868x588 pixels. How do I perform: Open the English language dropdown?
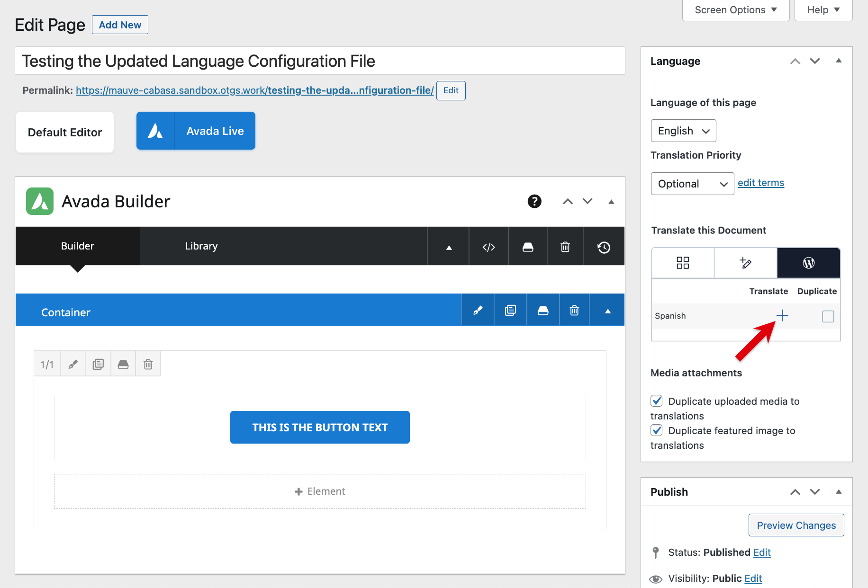click(x=683, y=131)
